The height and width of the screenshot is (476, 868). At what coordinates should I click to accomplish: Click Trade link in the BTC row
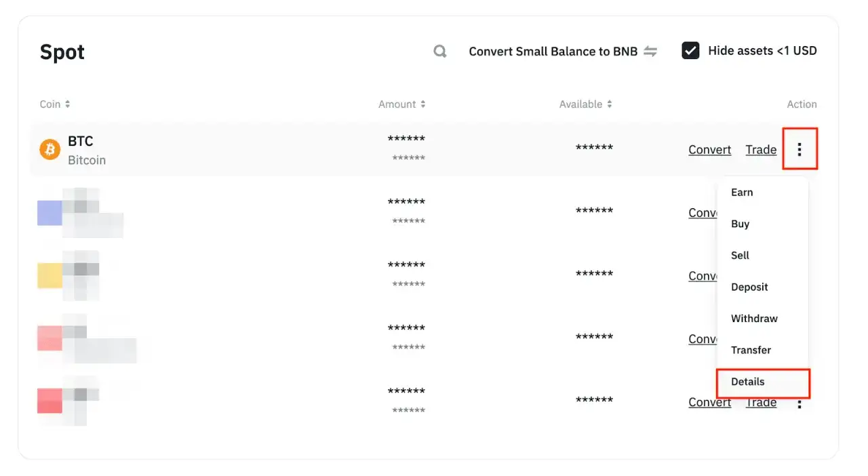point(761,150)
